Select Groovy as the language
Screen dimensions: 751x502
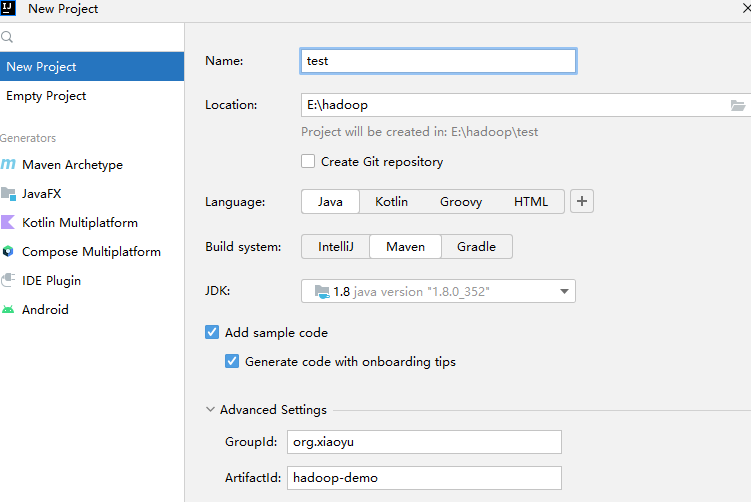pos(461,202)
